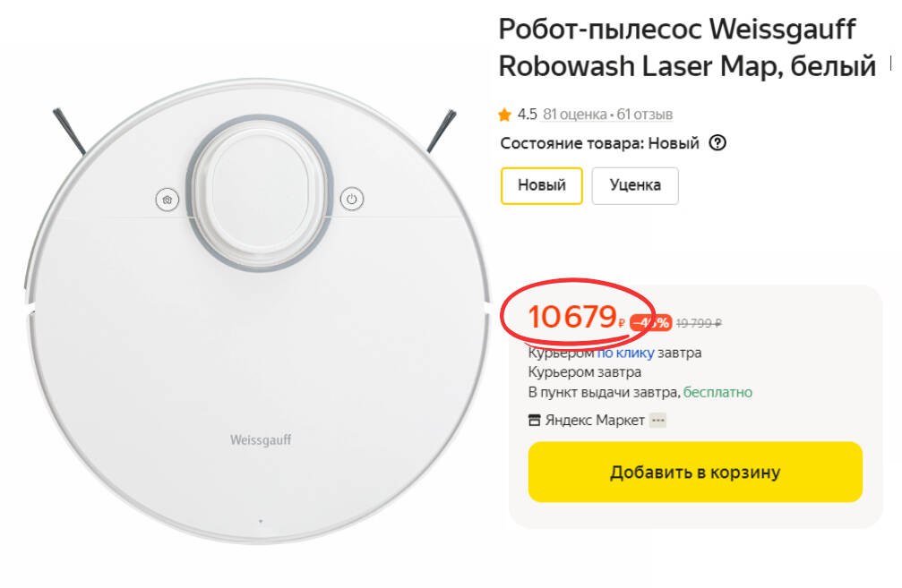Open the 61 отзыв reviews link
902x588 pixels.
[644, 115]
